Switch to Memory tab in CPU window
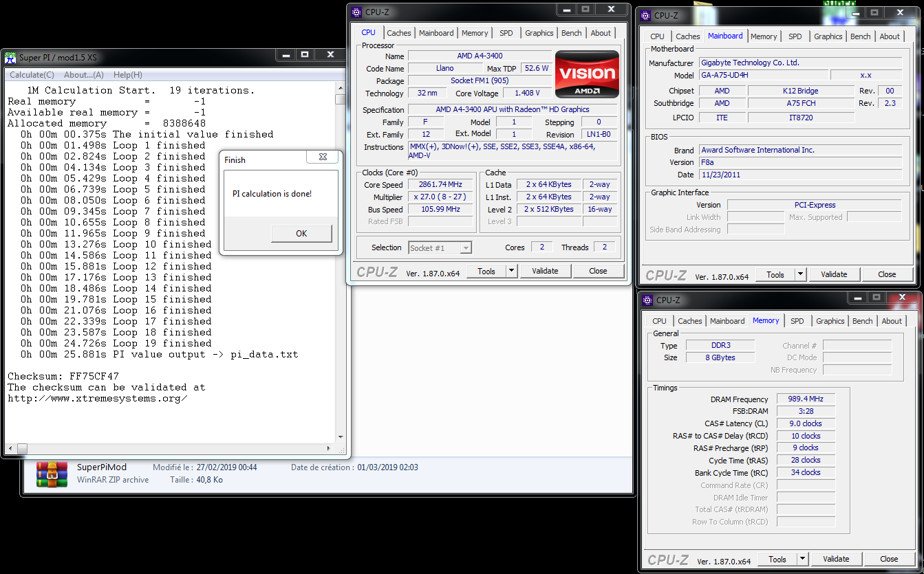Screen dimensions: 924x574 coord(475,33)
